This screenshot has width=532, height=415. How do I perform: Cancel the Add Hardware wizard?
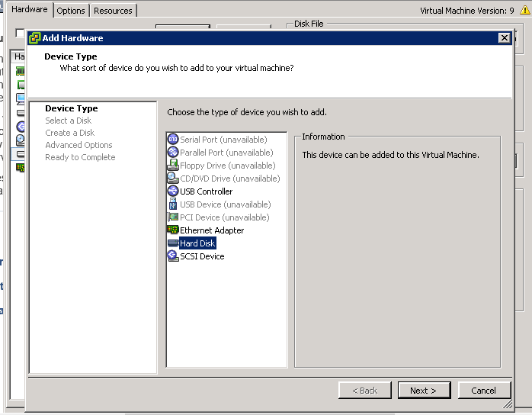click(484, 391)
